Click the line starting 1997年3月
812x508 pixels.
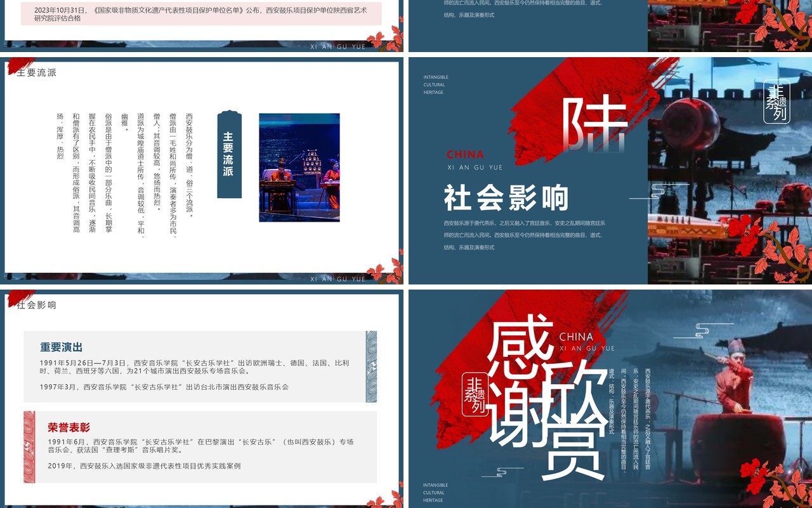coord(164,387)
